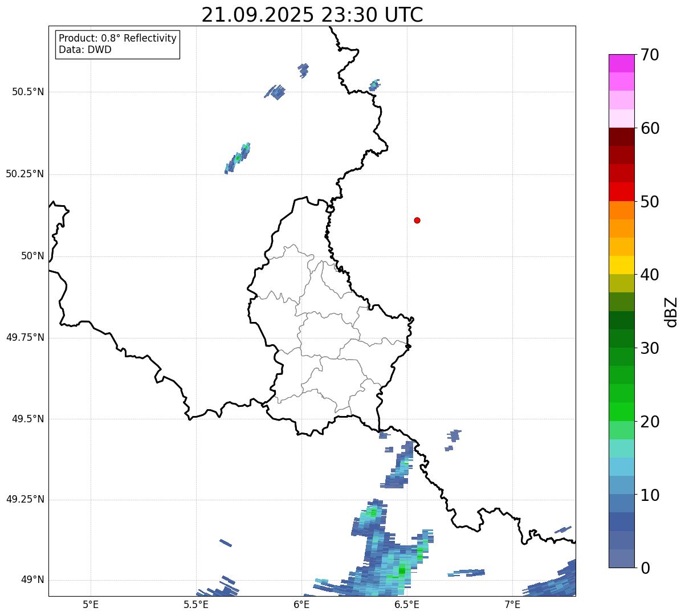Click the orange swatch just below 50 dBZ
The width and height of the screenshot is (685, 616).
621,210
